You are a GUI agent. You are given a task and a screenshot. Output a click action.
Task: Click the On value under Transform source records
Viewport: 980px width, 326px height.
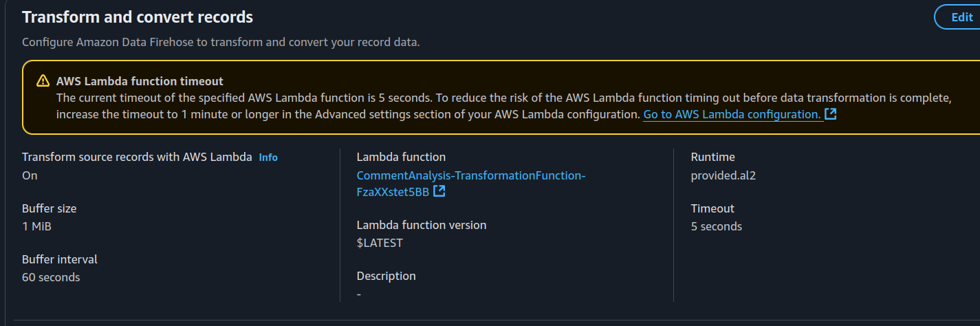[x=30, y=175]
